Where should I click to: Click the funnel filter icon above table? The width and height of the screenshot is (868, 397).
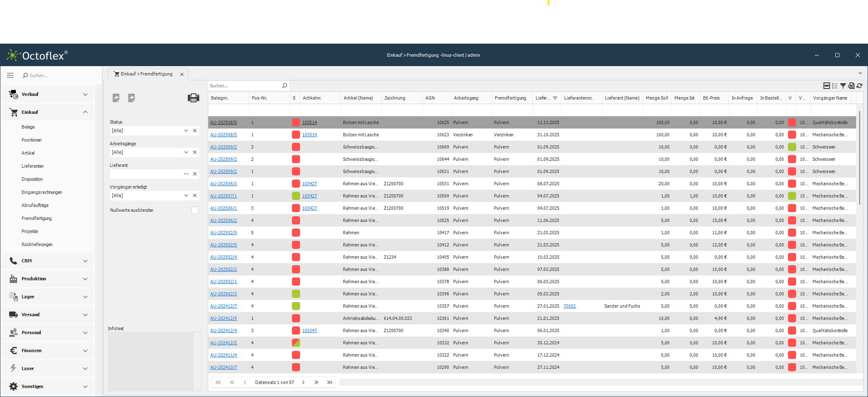[843, 86]
